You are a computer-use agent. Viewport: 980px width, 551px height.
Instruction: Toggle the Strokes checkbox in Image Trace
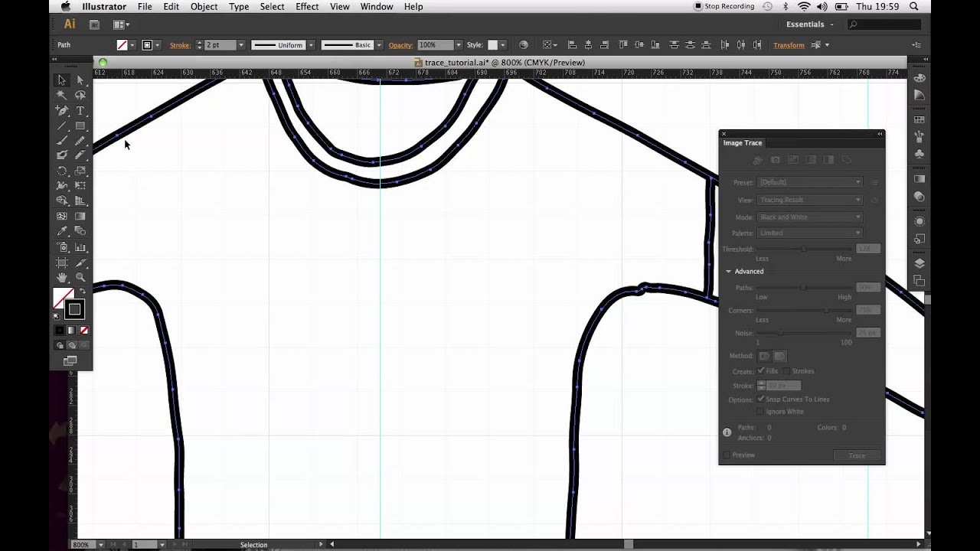786,371
